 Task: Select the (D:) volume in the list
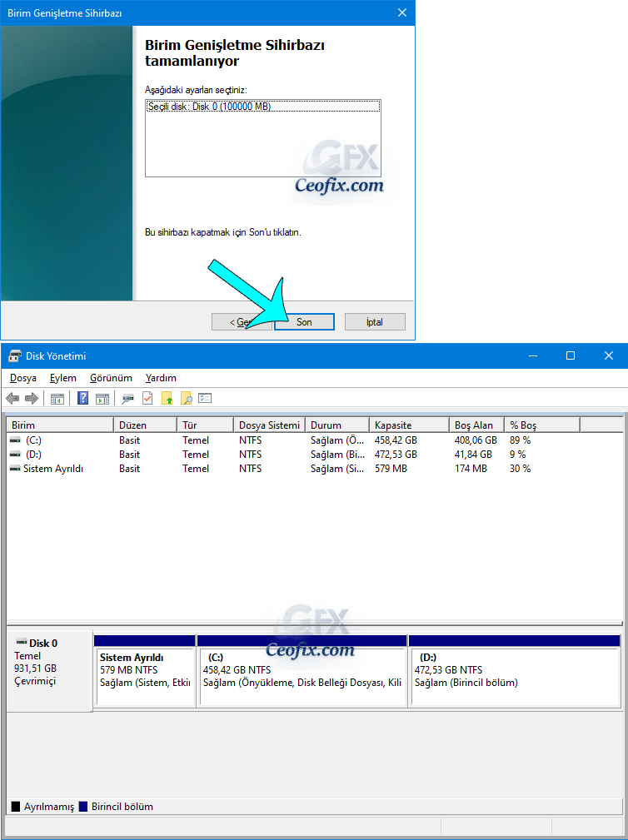click(x=34, y=455)
